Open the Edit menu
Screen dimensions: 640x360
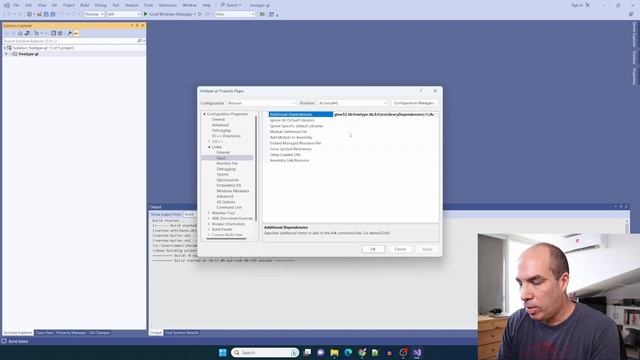point(29,5)
